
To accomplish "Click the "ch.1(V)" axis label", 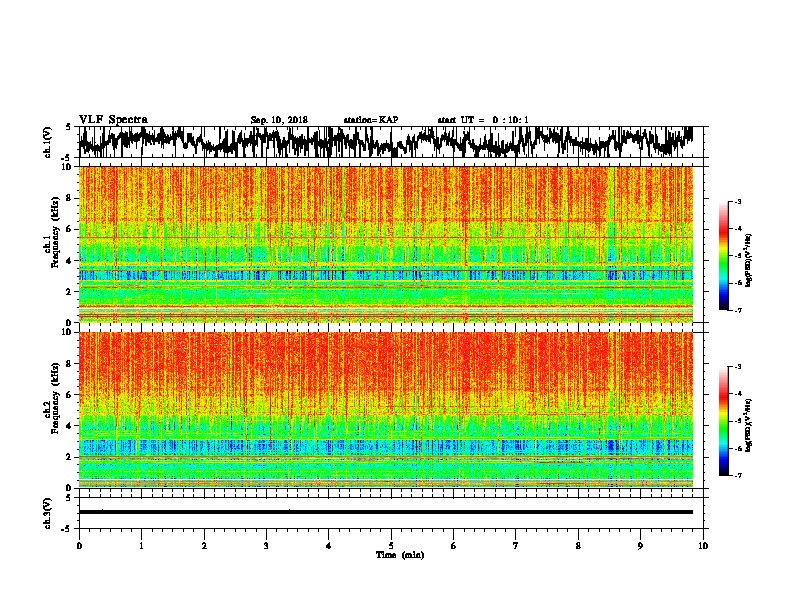I will point(48,142).
